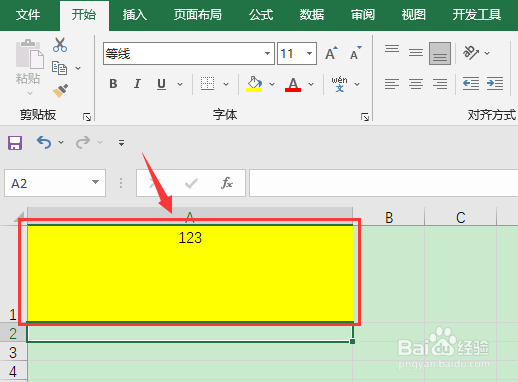Click the Insert Function fx button
Viewport: 518px width, 382px height.
click(x=227, y=183)
